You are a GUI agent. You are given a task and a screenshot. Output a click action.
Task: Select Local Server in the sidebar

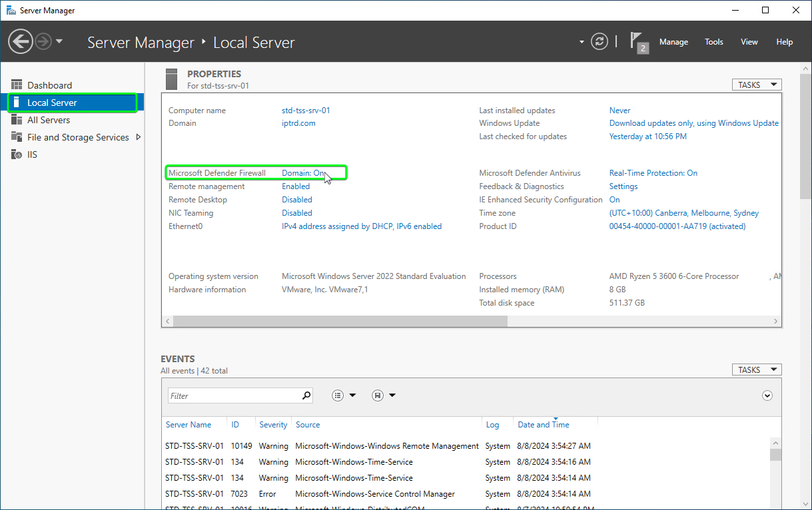point(72,103)
